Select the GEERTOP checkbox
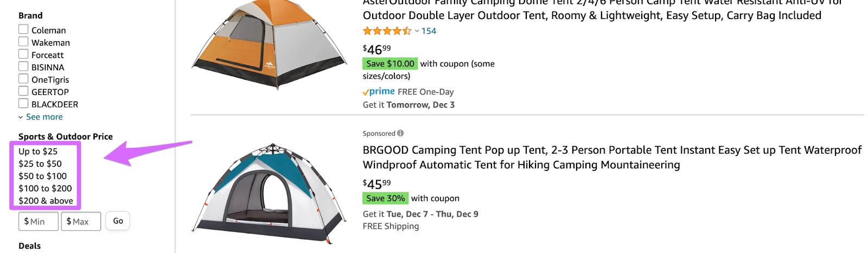Viewport: 868px width, 253px height. pos(23,91)
